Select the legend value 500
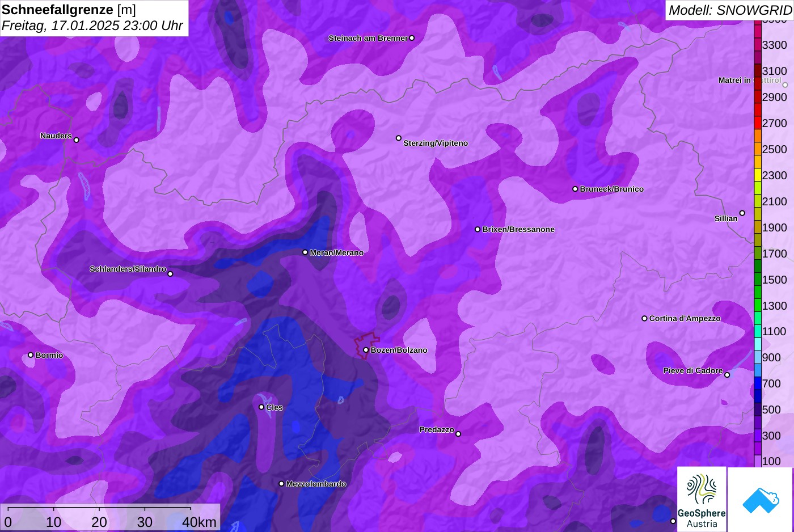This screenshot has height=532, width=794. (x=771, y=409)
